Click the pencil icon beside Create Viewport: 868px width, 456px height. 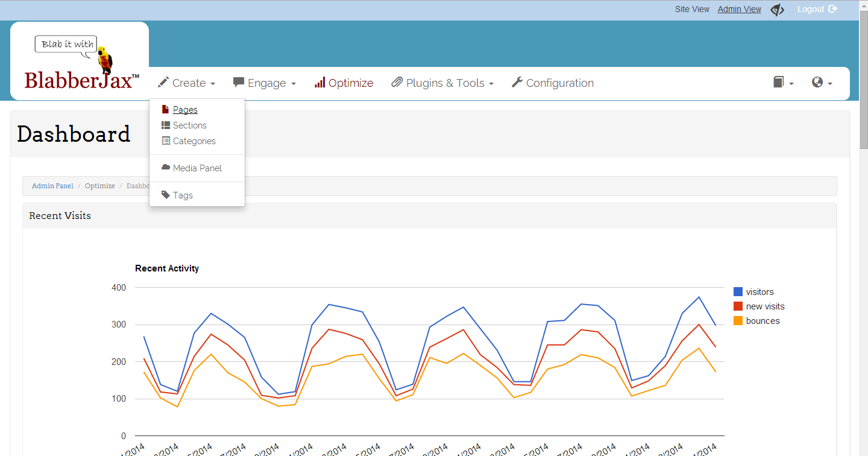point(163,82)
